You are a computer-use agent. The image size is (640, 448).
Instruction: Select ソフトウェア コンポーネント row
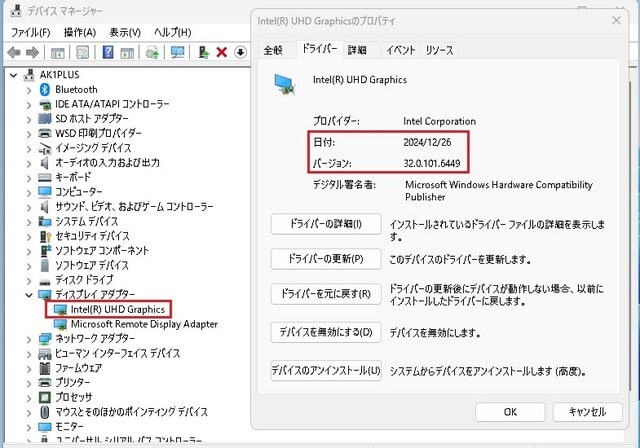click(102, 251)
